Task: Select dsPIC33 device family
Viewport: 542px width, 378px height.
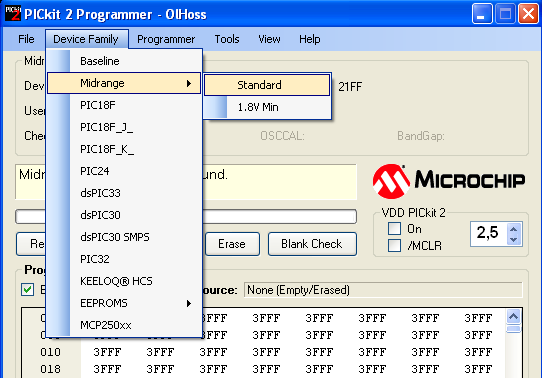Action: [124, 193]
